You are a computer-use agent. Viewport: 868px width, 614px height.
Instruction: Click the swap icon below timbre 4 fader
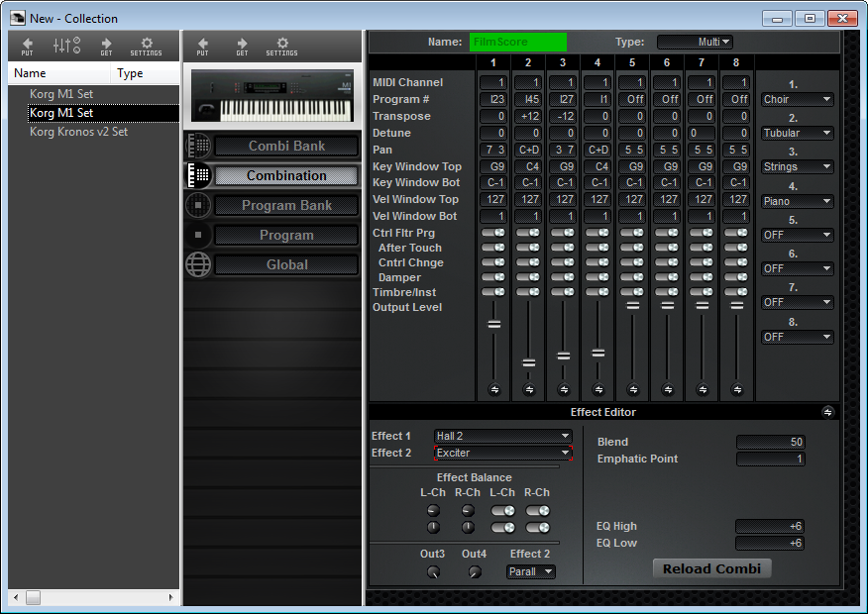point(598,389)
